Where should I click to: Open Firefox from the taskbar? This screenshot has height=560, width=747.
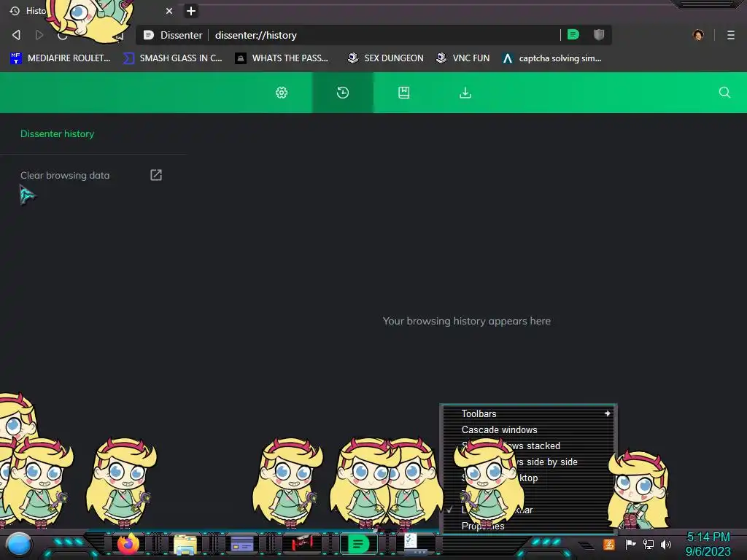pyautogui.click(x=128, y=544)
